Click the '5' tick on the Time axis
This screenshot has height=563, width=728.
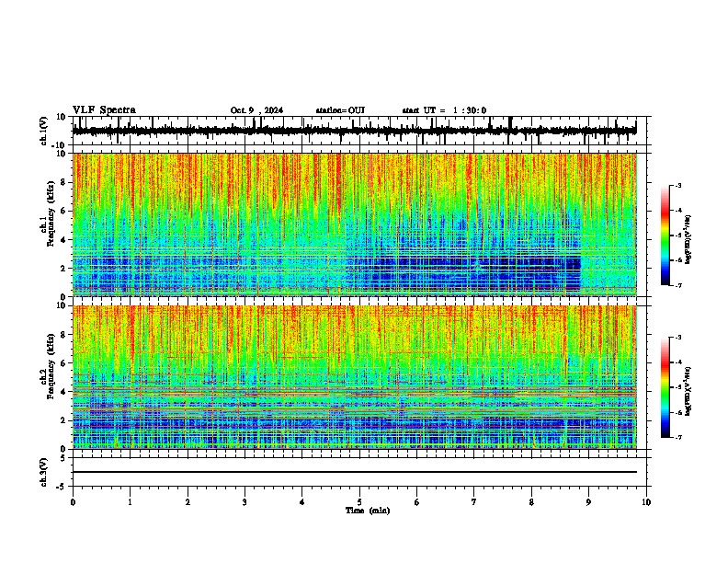(x=359, y=501)
